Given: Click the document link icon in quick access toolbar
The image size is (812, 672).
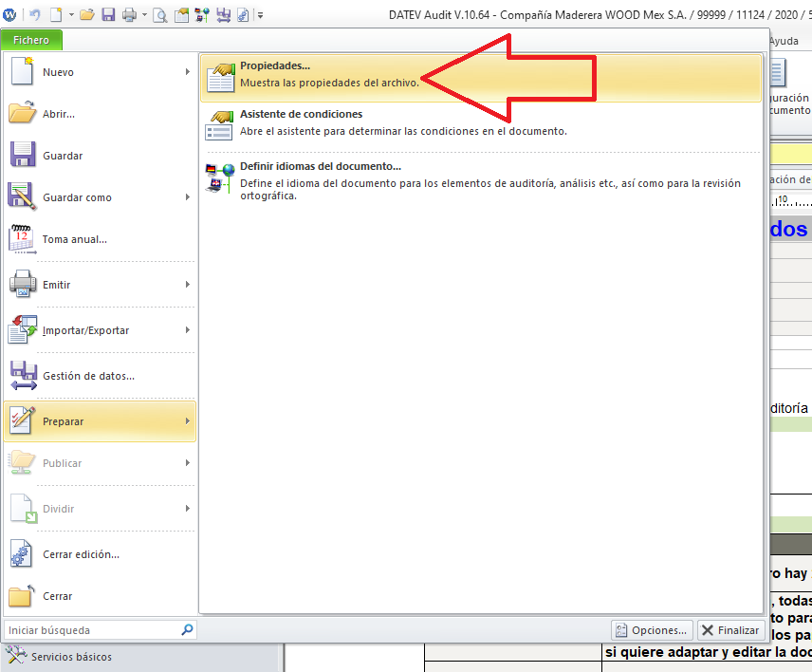Looking at the screenshot, I should (x=243, y=15).
